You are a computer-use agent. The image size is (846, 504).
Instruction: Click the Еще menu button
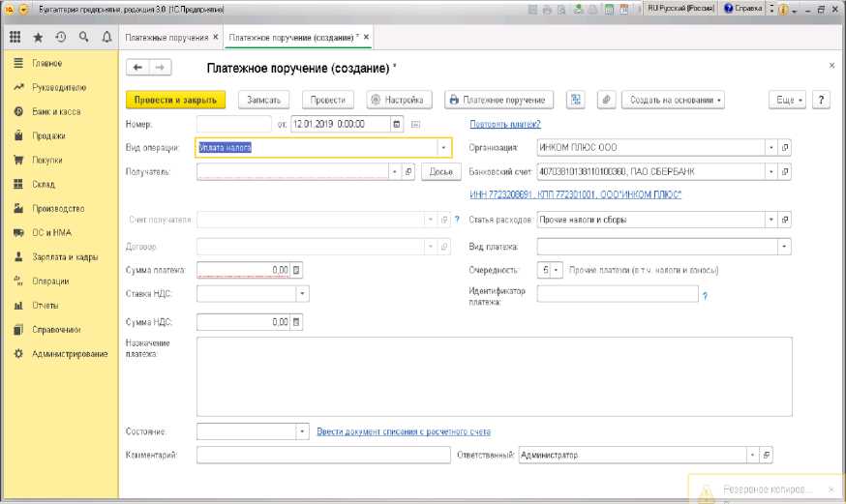click(x=788, y=100)
